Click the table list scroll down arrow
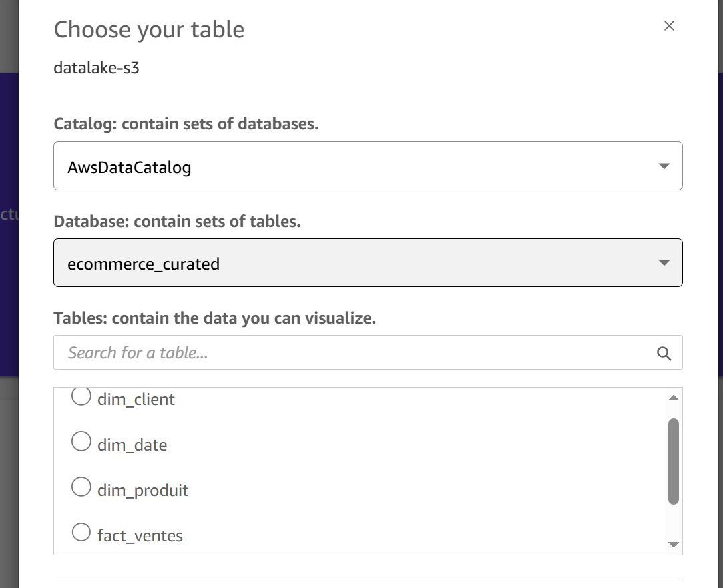Image resolution: width=723 pixels, height=588 pixels. pos(673,545)
